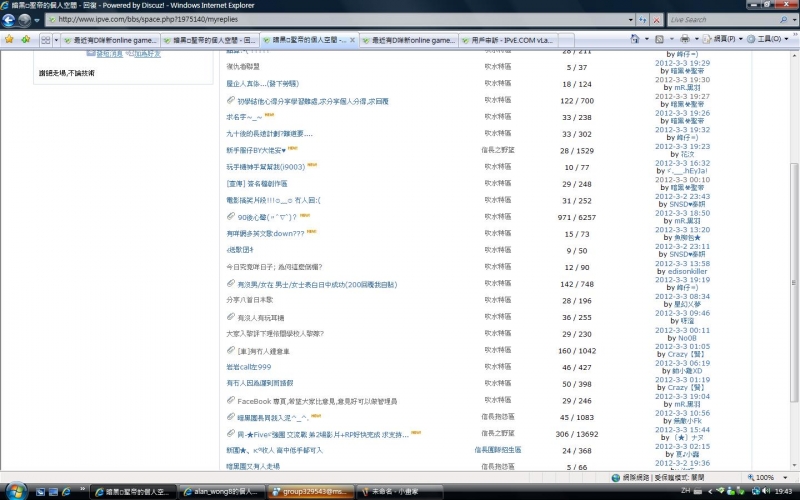Screen dimensions: 800x500
Task: Open a new blank tab button
Action: pyautogui.click(x=566, y=40)
